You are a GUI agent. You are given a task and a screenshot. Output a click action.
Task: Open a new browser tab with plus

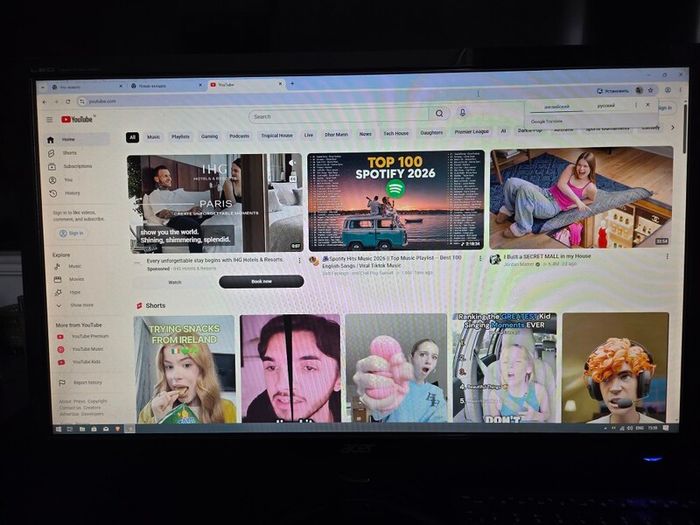point(292,84)
